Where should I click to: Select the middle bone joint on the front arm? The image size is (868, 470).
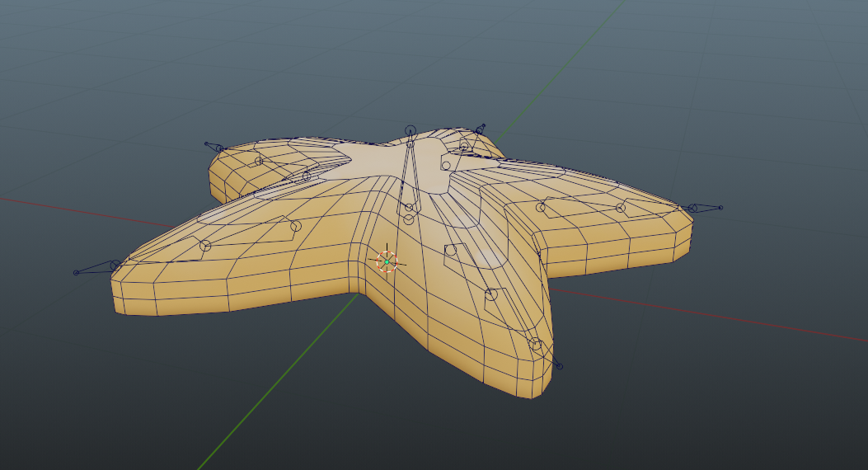(x=491, y=294)
